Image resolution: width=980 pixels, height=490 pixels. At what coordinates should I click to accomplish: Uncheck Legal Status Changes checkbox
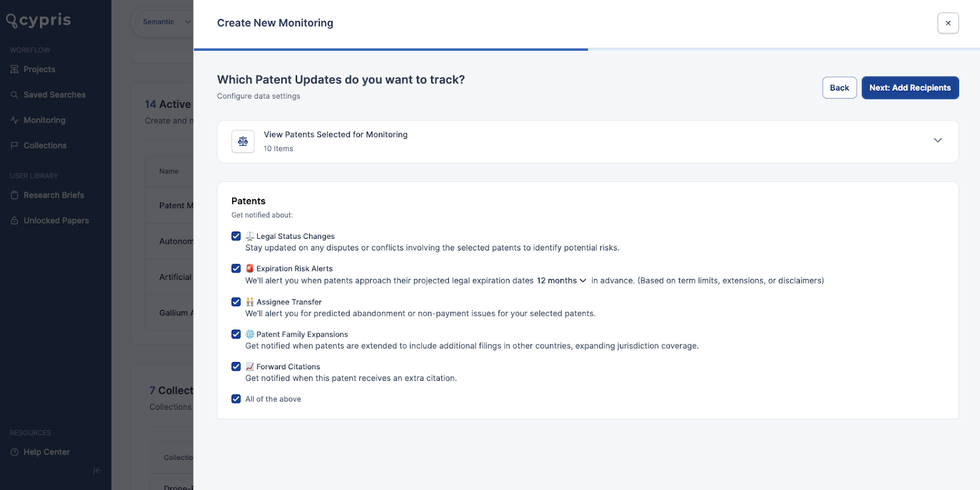point(236,236)
